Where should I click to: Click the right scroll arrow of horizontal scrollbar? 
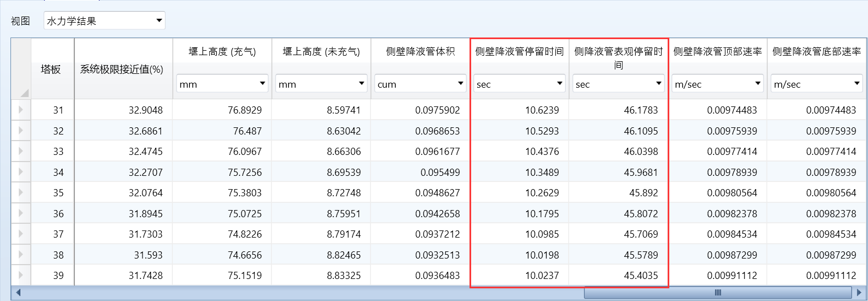(x=858, y=292)
